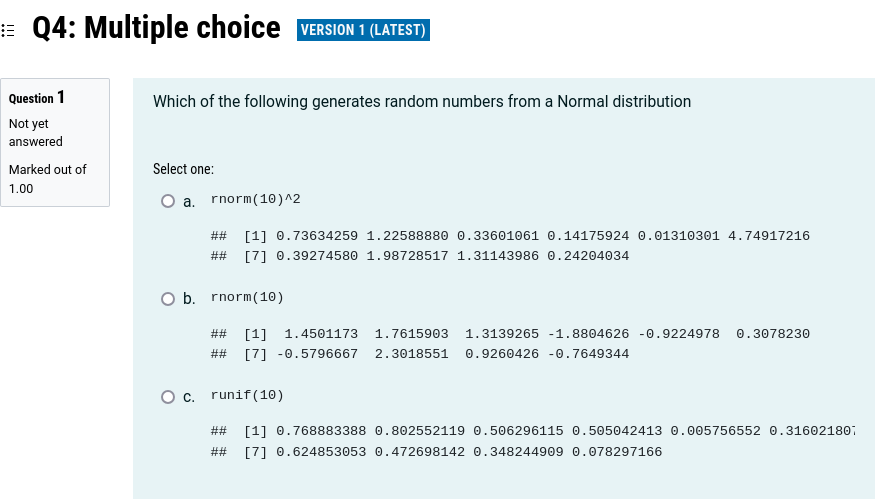
Task: Click the 'c.' option letter label
Action: click(189, 397)
